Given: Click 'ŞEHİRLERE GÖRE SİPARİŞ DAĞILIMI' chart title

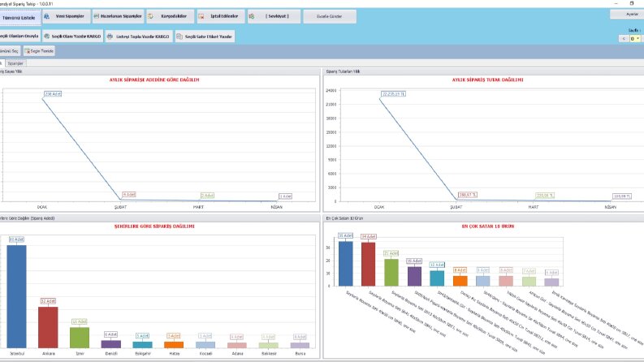Looking at the screenshot, I should pyautogui.click(x=154, y=226).
